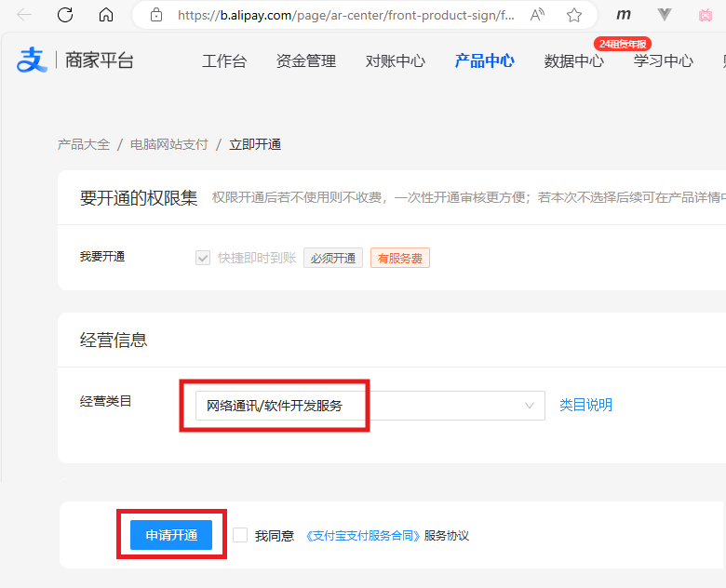Viewport: 726px width, 588px height.
Task: Expand category list with chevron arrow
Action: 530,406
